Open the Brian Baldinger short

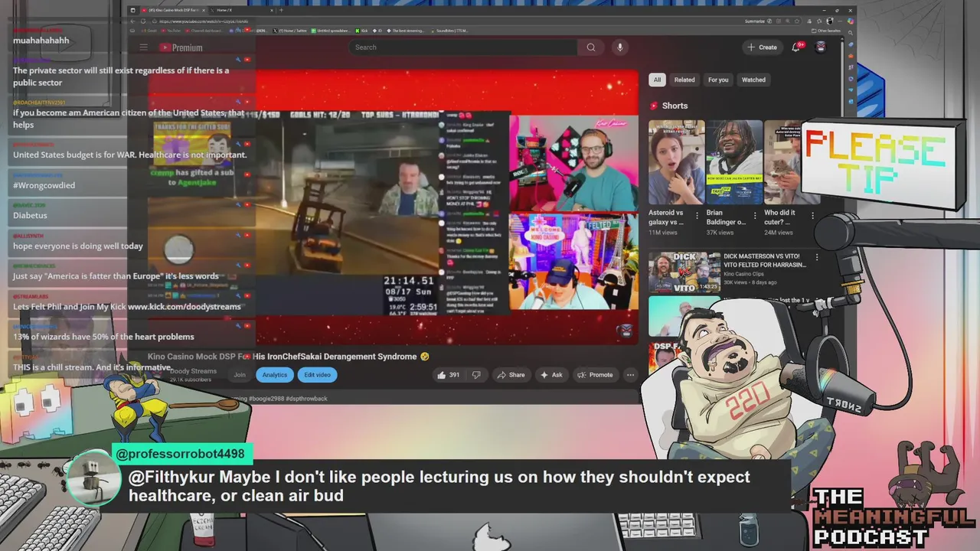click(734, 162)
